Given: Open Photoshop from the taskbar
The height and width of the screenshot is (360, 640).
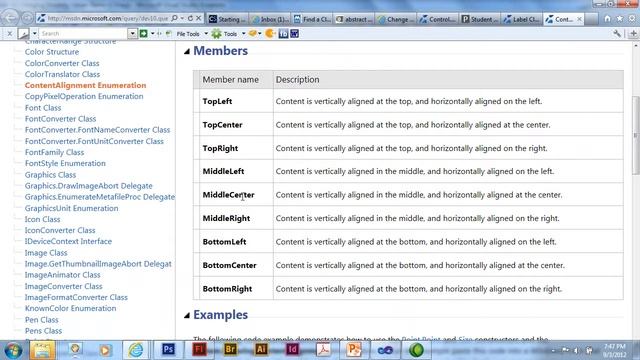Looking at the screenshot, I should pos(169,350).
